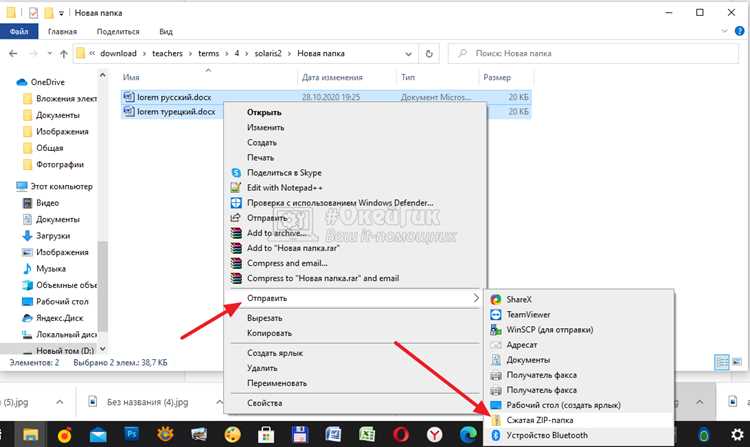Viewport: 750px width, 447px height.
Task: Open Word from the taskbar
Action: pos(333,434)
